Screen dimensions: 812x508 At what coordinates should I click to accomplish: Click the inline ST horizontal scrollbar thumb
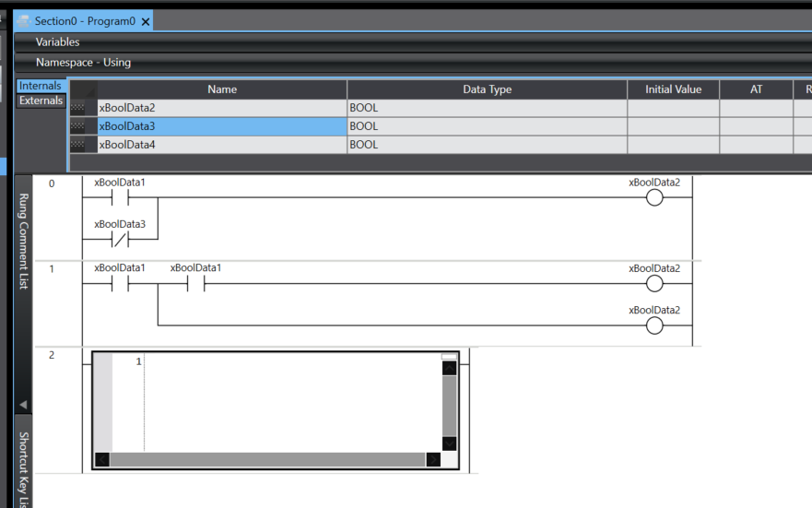267,459
